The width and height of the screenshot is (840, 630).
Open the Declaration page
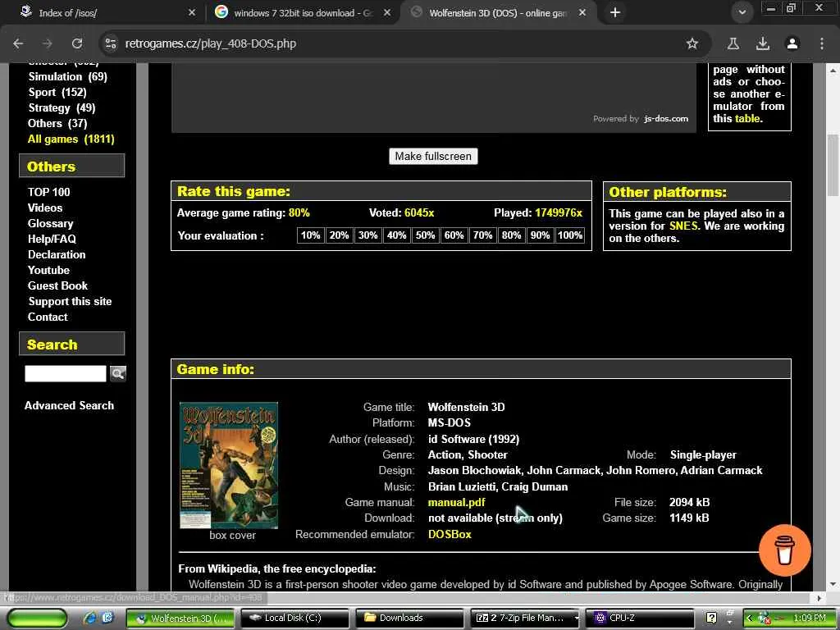pyautogui.click(x=57, y=254)
